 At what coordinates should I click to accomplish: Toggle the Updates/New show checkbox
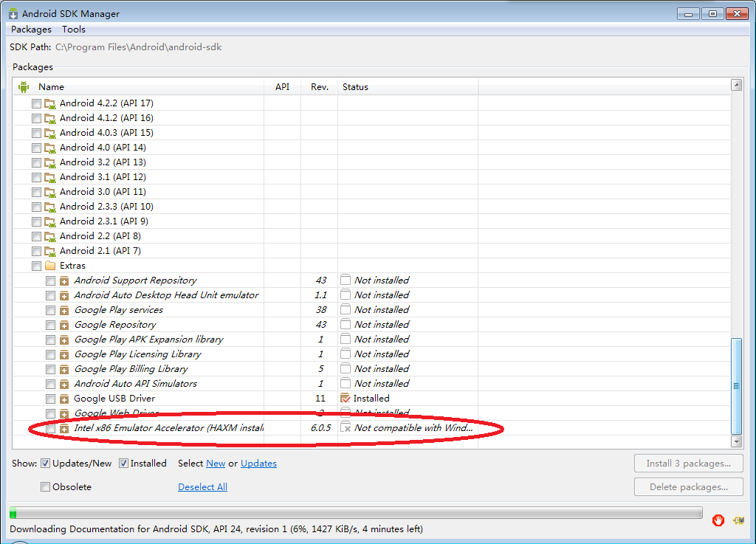(x=45, y=464)
